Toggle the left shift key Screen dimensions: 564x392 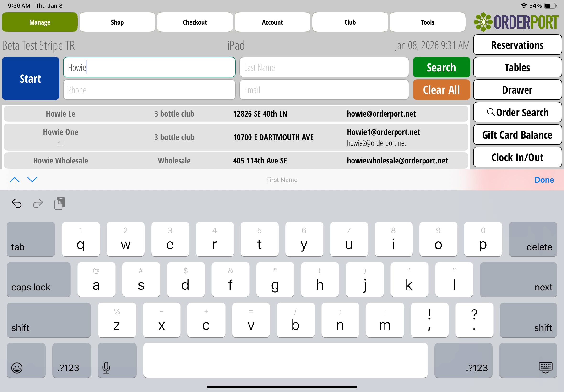[x=49, y=320]
